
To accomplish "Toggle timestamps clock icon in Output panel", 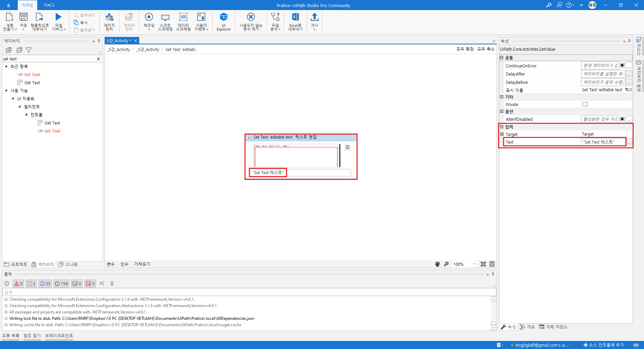I will 7,284.
